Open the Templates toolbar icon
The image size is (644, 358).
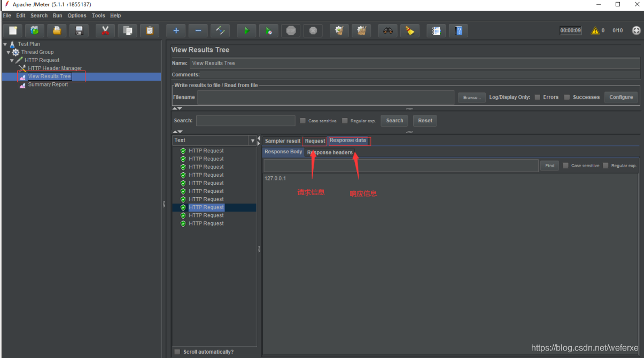35,30
